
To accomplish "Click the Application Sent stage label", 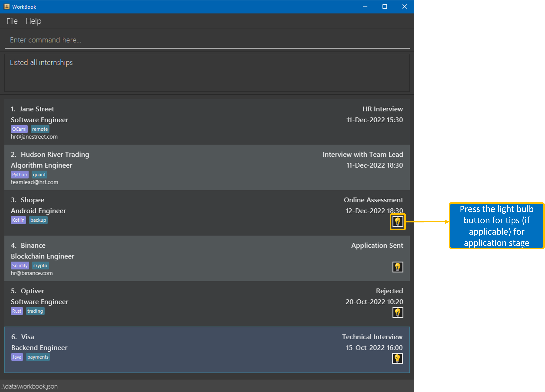I will [377, 245].
